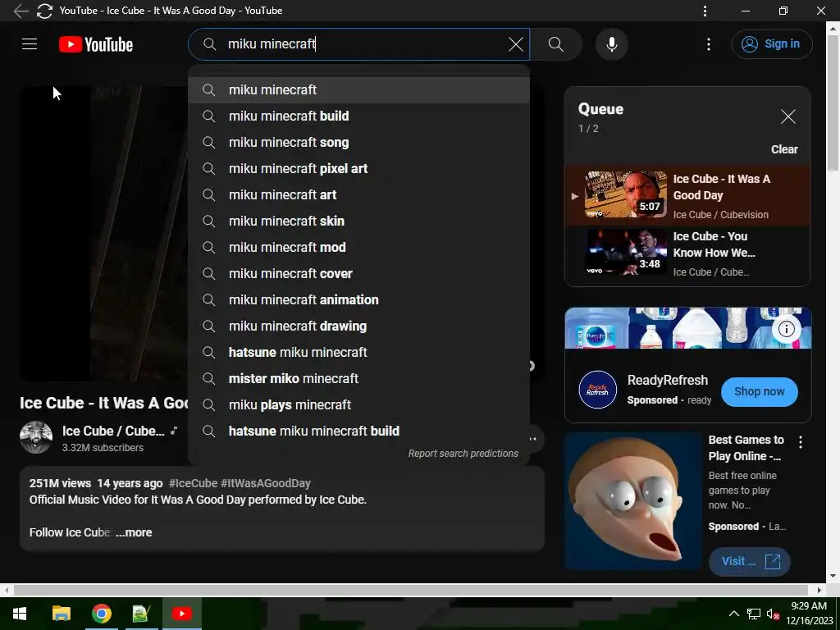Open the app title bar three-dot menu
The height and width of the screenshot is (630, 840).
[x=705, y=11]
